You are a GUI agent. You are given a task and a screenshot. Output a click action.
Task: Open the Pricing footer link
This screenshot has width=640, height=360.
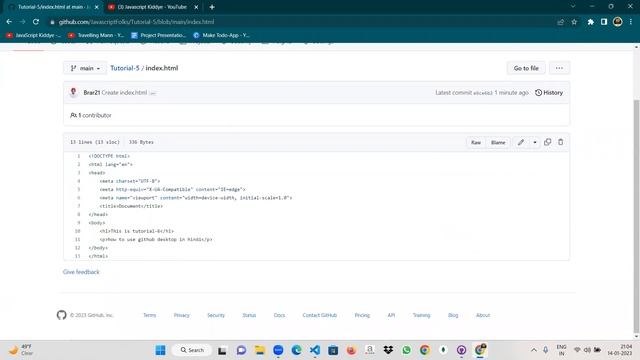point(362,315)
